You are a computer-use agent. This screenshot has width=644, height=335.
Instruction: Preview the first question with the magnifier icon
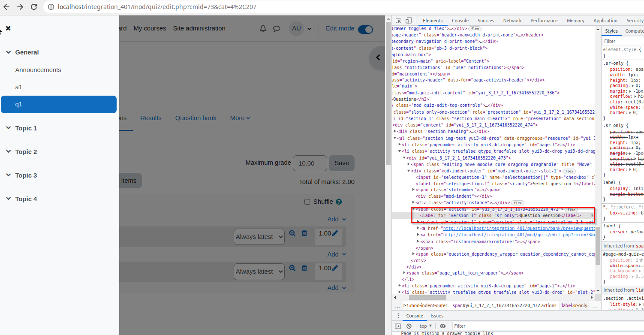pyautogui.click(x=292, y=233)
